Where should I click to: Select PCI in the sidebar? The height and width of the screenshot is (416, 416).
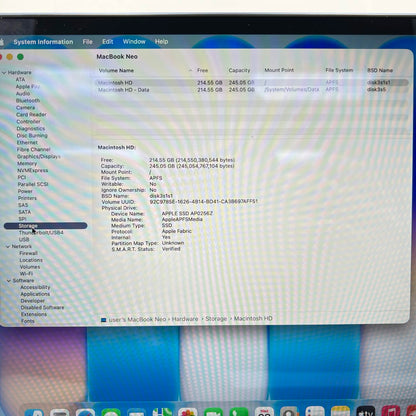22,177
